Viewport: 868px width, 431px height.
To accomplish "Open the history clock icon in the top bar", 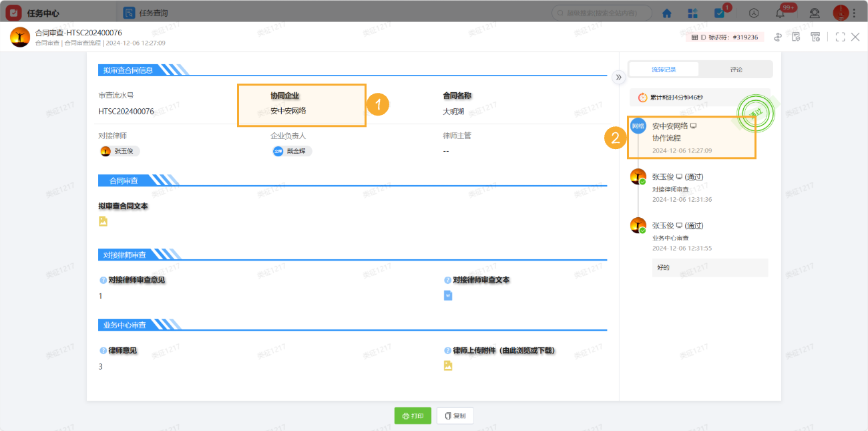I will click(x=754, y=12).
